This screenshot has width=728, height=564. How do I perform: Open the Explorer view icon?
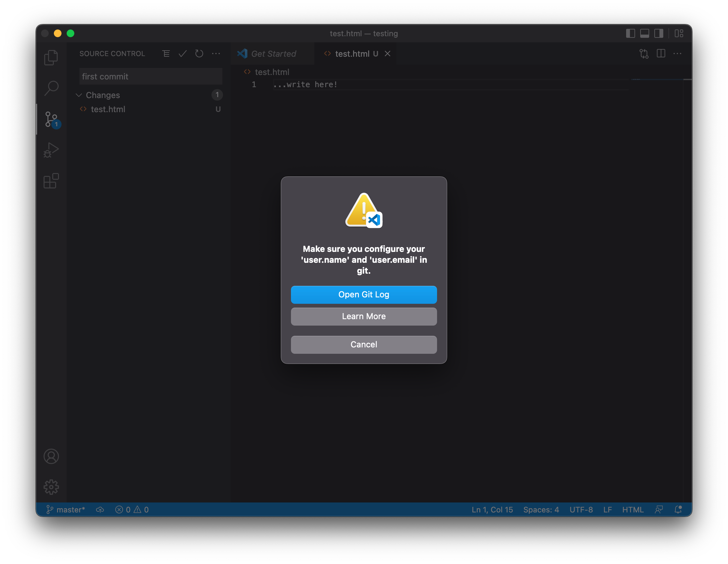51,57
